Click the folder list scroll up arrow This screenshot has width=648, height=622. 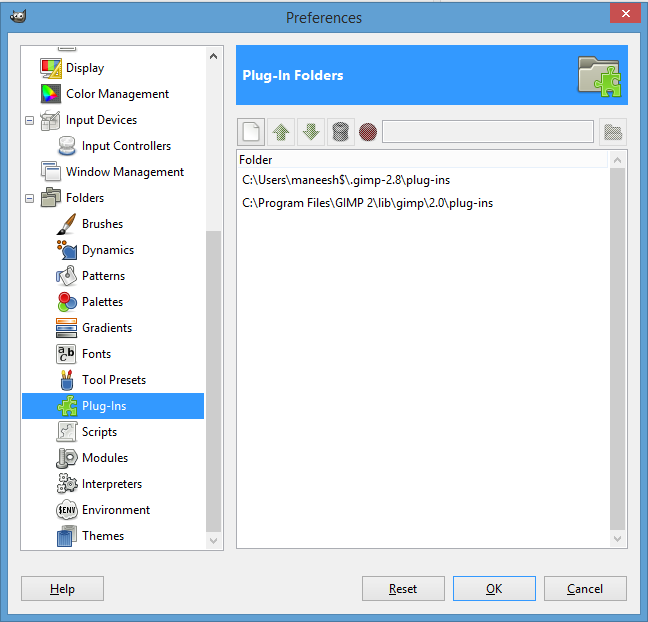[617, 160]
